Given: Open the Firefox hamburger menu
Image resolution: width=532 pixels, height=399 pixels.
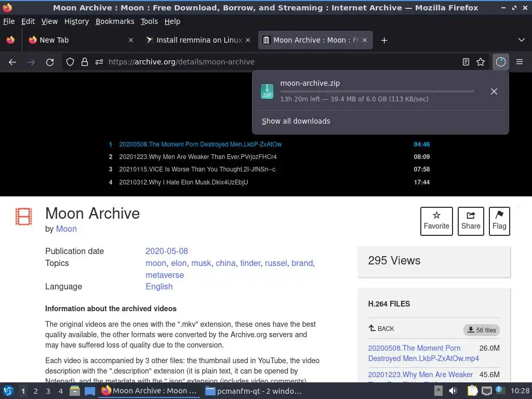Looking at the screenshot, I should [x=520, y=62].
